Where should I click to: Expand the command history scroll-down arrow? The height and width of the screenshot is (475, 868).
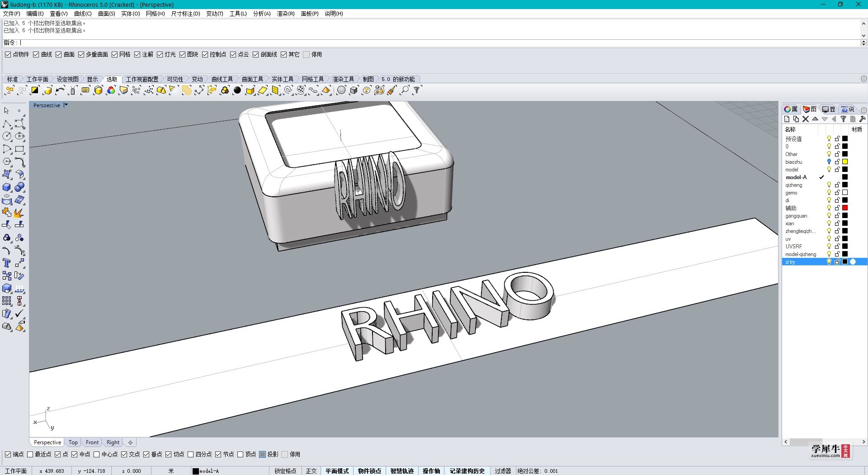click(x=863, y=35)
